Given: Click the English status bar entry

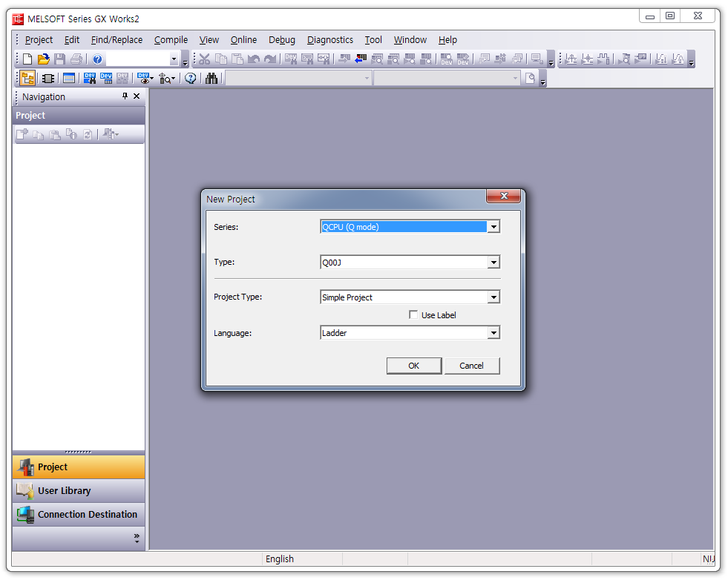Looking at the screenshot, I should coord(280,558).
